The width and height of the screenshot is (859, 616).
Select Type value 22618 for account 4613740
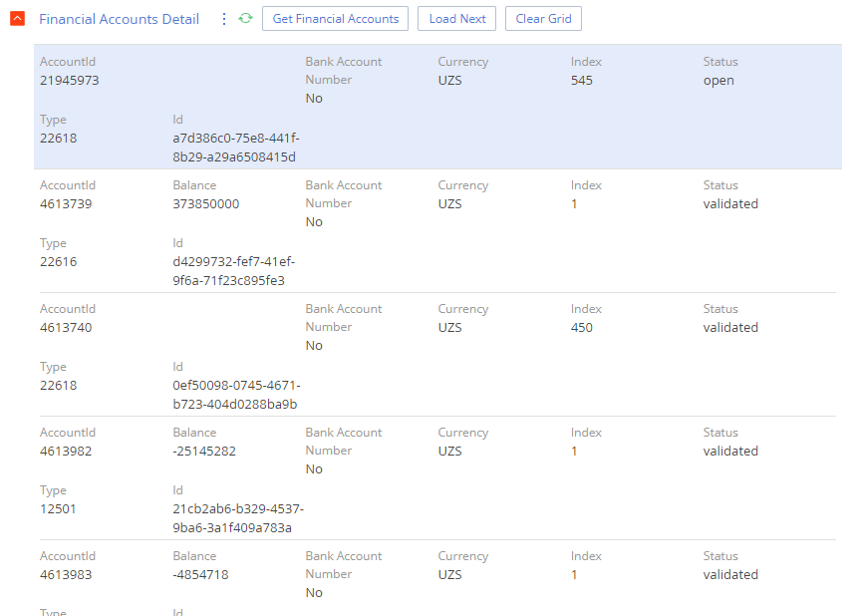tap(58, 386)
